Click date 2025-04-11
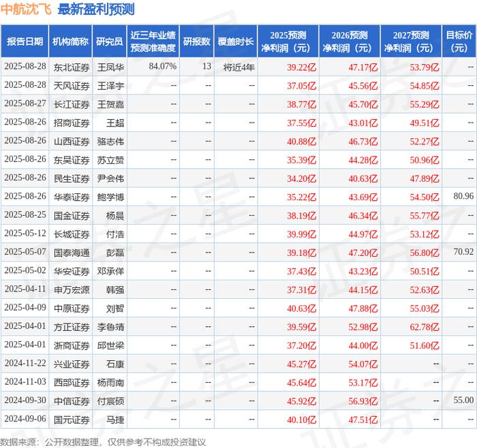This screenshot has width=477, height=448. click(25, 289)
